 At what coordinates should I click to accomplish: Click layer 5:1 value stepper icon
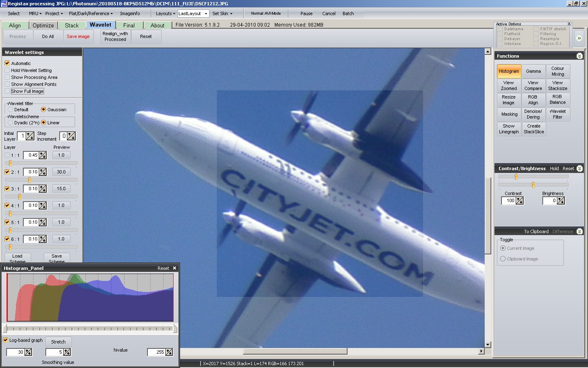42,222
